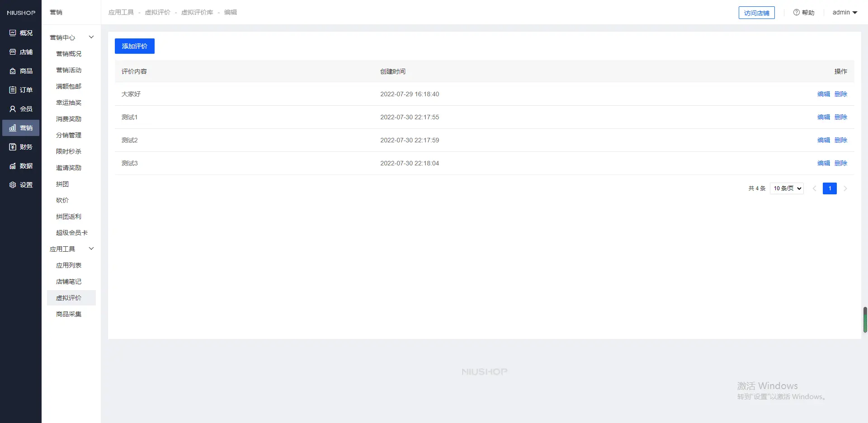868x423 pixels.
Task: Click the 访问店铺 button
Action: pos(756,13)
